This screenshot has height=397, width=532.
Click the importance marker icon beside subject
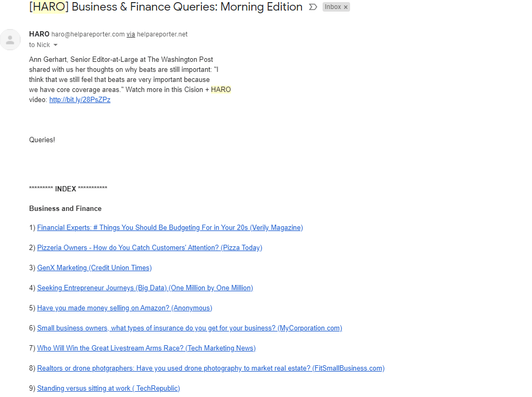point(313,7)
